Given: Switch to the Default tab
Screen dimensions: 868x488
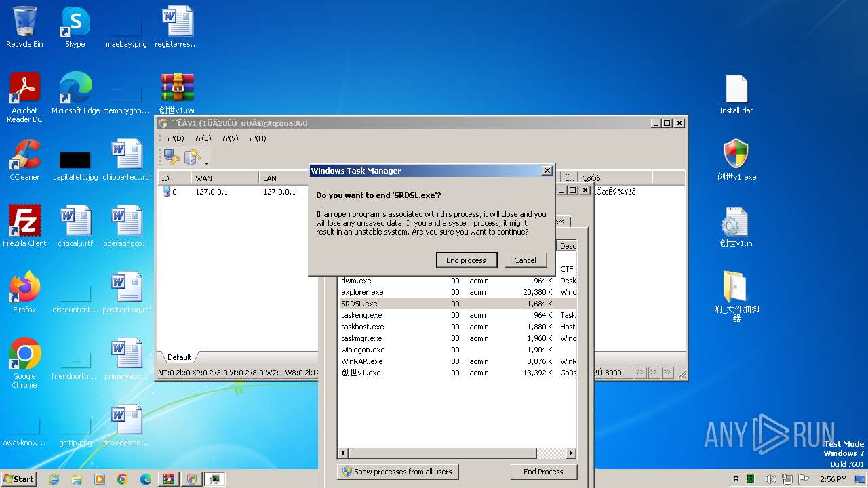Looking at the screenshot, I should 180,357.
